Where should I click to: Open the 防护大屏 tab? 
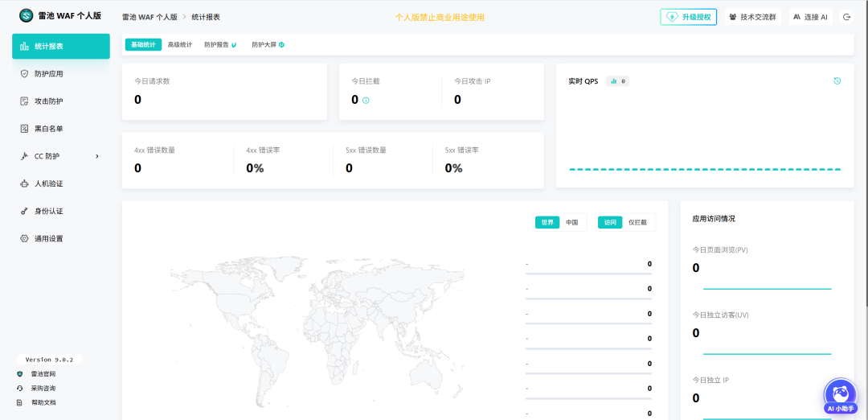tap(268, 45)
